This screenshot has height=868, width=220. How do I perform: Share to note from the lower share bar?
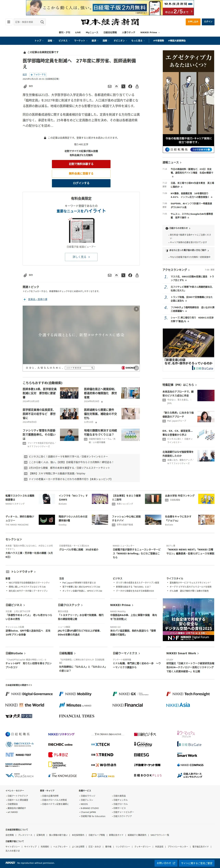pyautogui.click(x=116, y=275)
